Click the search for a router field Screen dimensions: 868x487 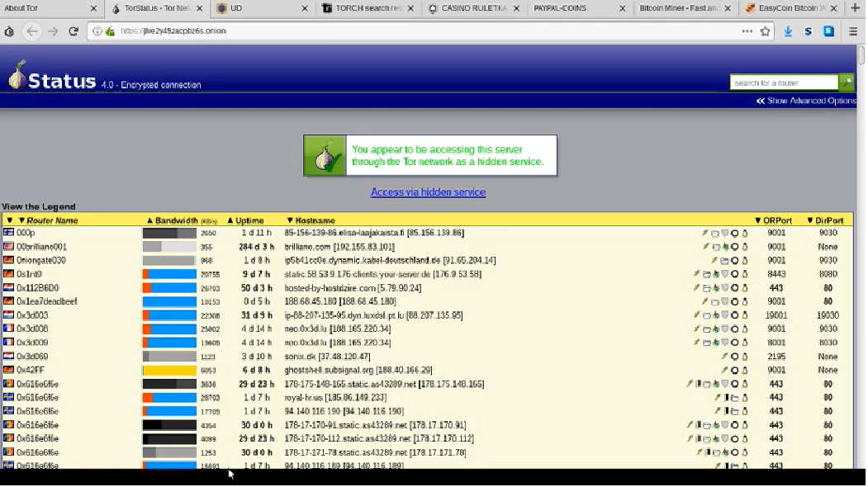(784, 83)
